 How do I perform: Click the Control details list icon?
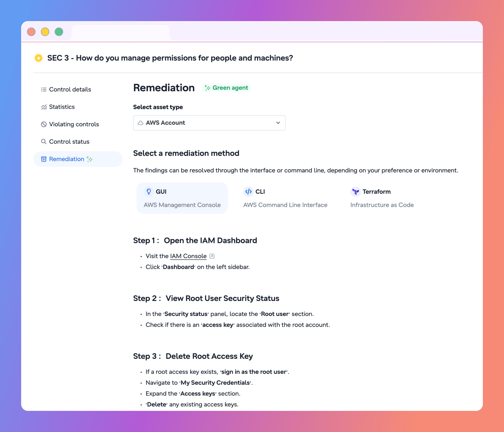click(x=44, y=89)
